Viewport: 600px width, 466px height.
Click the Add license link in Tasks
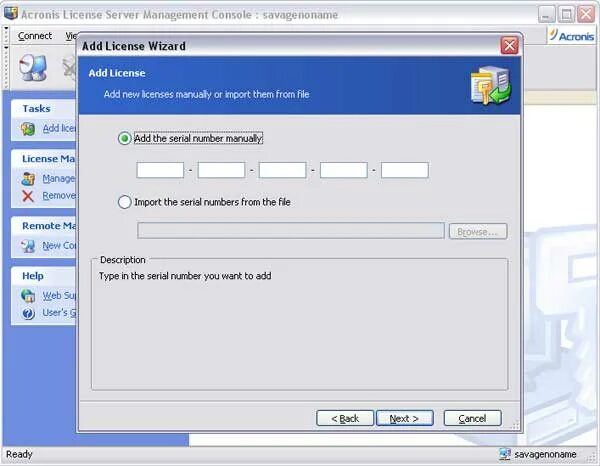click(x=59, y=128)
